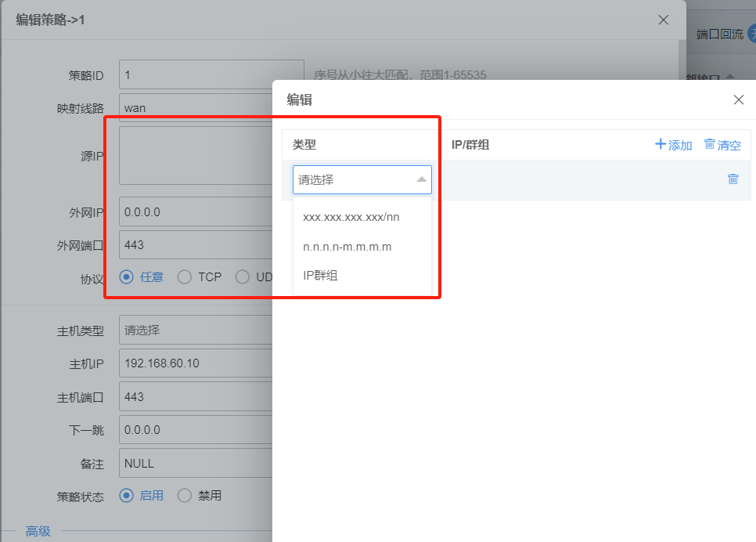Set policy status to 禁用
756x542 pixels.
[185, 495]
